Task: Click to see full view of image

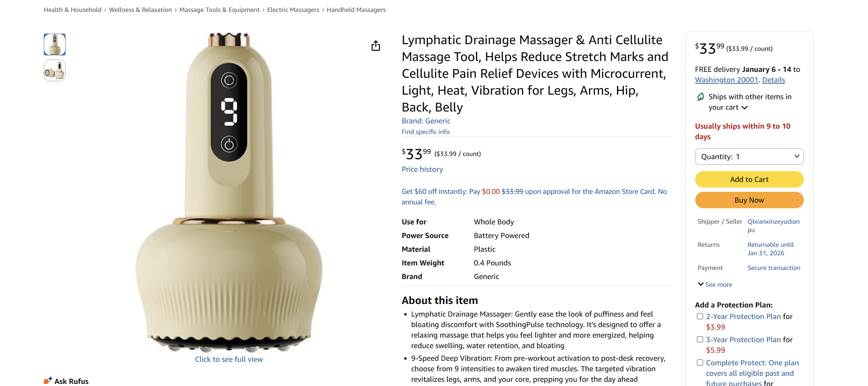Action: pyautogui.click(x=229, y=359)
